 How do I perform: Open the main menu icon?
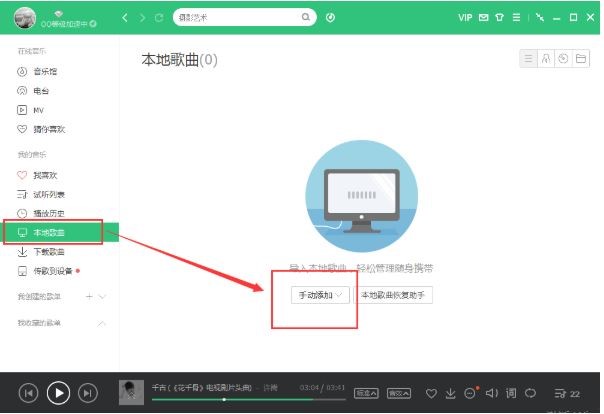coord(516,17)
